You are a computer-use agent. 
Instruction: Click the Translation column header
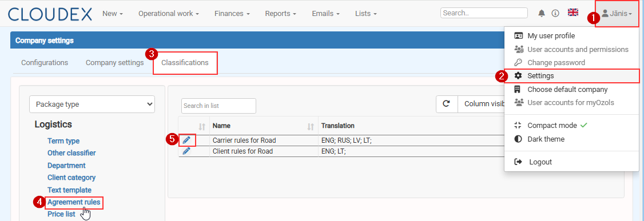(x=337, y=126)
